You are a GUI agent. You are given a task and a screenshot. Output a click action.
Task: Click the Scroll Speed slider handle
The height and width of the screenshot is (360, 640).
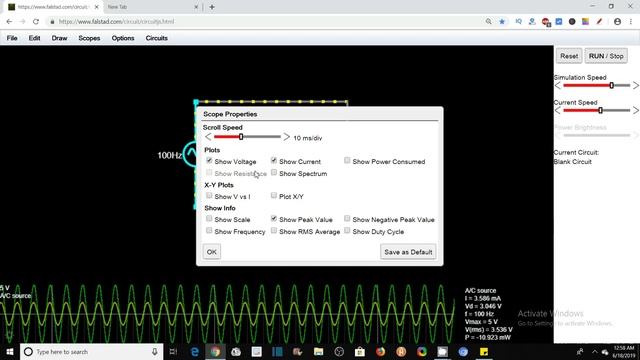241,137
